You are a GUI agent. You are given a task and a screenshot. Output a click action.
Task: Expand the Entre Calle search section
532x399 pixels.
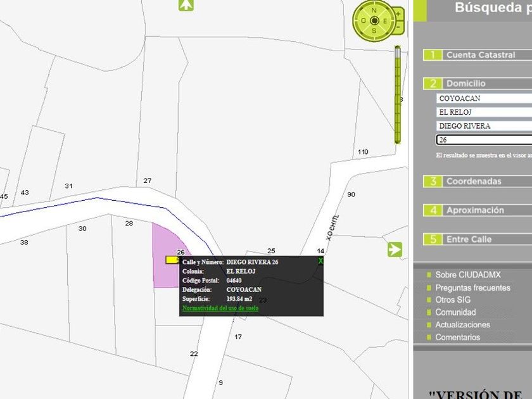(468, 239)
